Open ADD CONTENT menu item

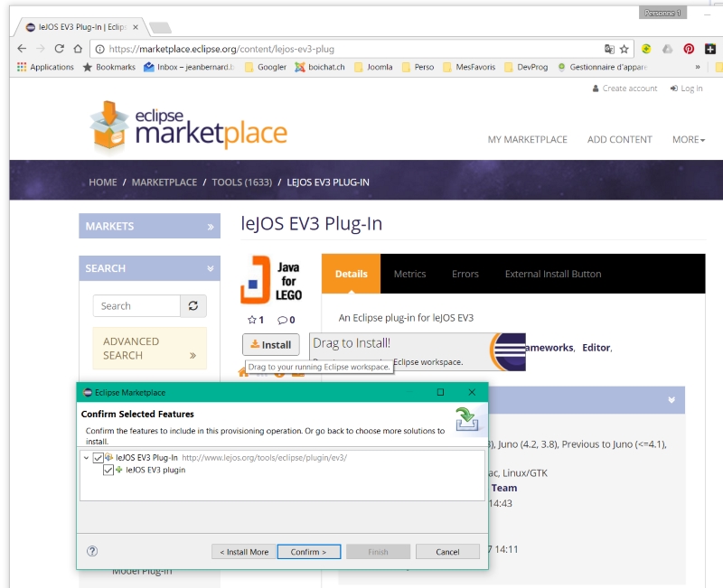pyautogui.click(x=619, y=139)
